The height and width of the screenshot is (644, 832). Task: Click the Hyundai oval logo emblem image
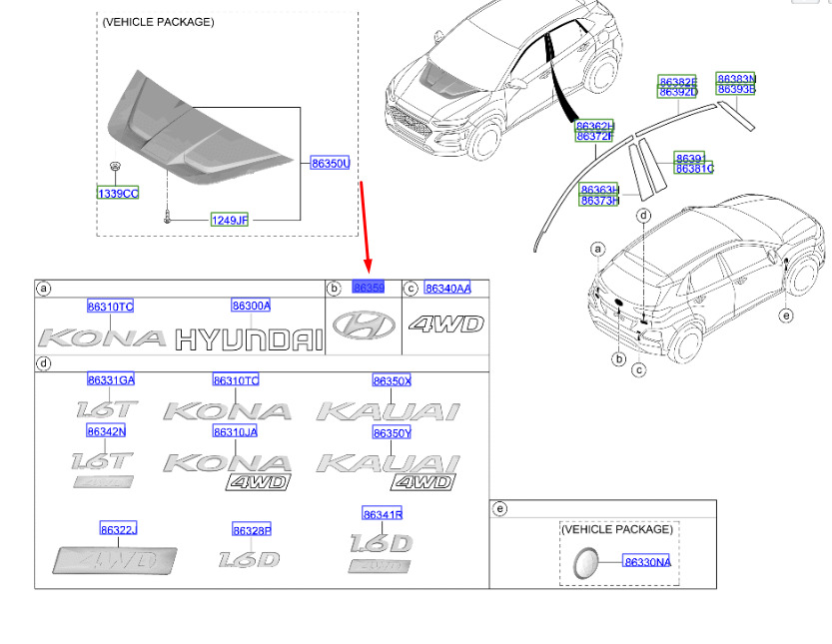coord(364,324)
